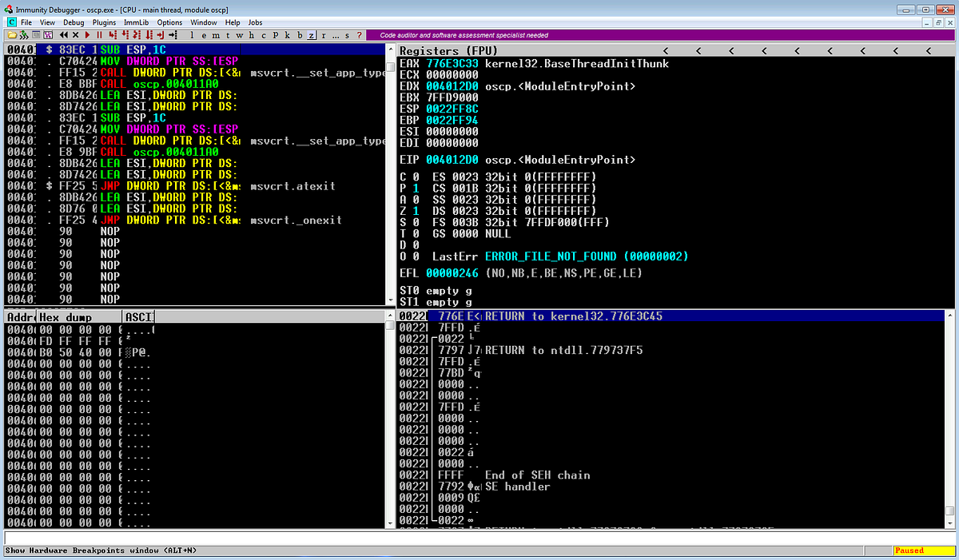
Task: Terminate the process with the X icon
Action: point(75,35)
